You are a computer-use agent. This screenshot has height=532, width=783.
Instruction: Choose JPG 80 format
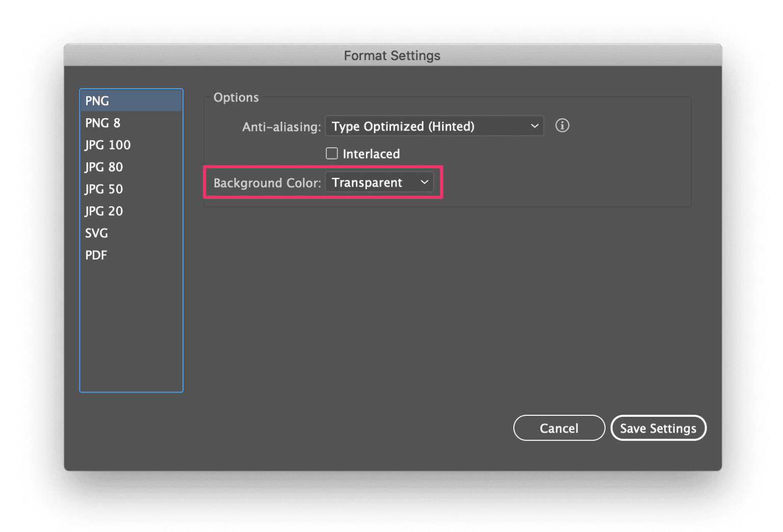coord(131,167)
